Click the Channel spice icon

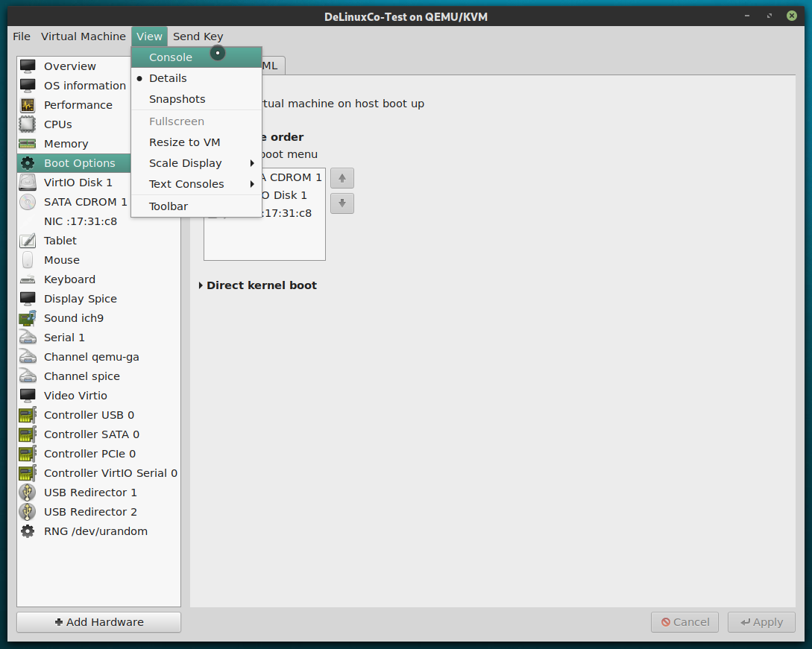(x=28, y=376)
